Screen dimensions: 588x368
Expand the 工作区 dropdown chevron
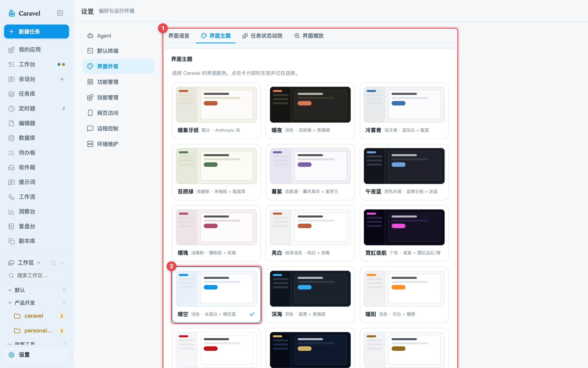(39, 263)
